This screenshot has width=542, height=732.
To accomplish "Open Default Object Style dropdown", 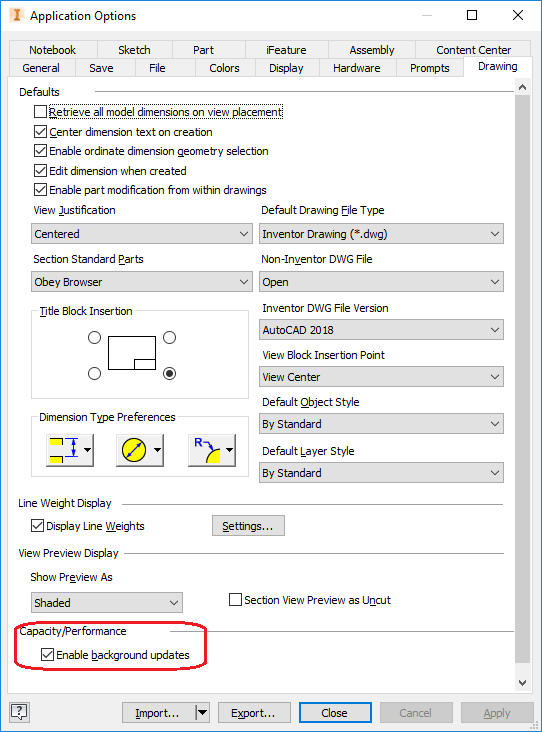I will (381, 423).
